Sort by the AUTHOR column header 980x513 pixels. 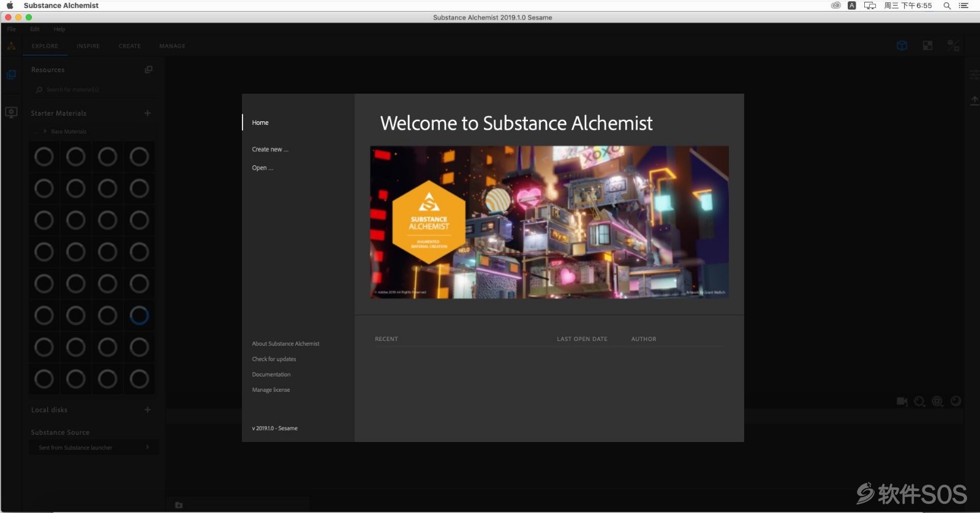click(x=644, y=339)
